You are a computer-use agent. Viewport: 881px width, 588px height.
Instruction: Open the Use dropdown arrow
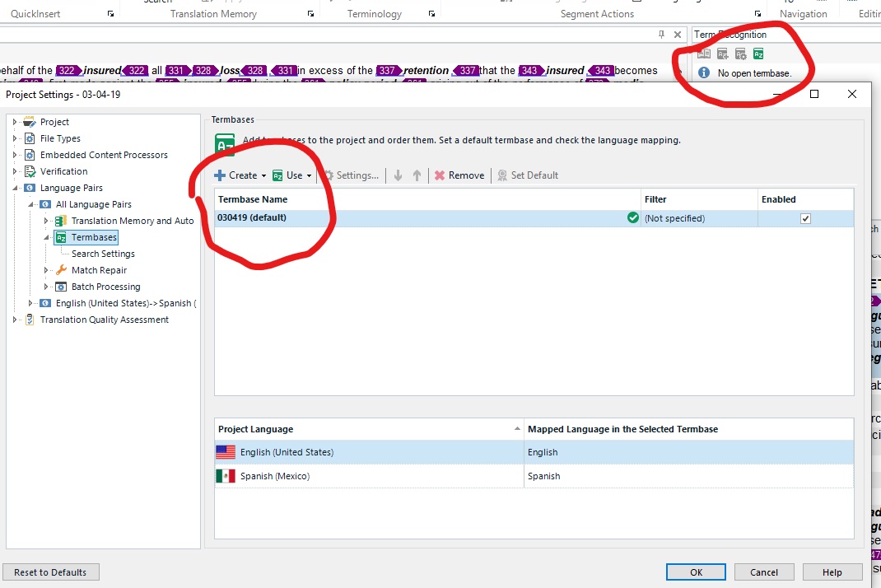(x=310, y=175)
